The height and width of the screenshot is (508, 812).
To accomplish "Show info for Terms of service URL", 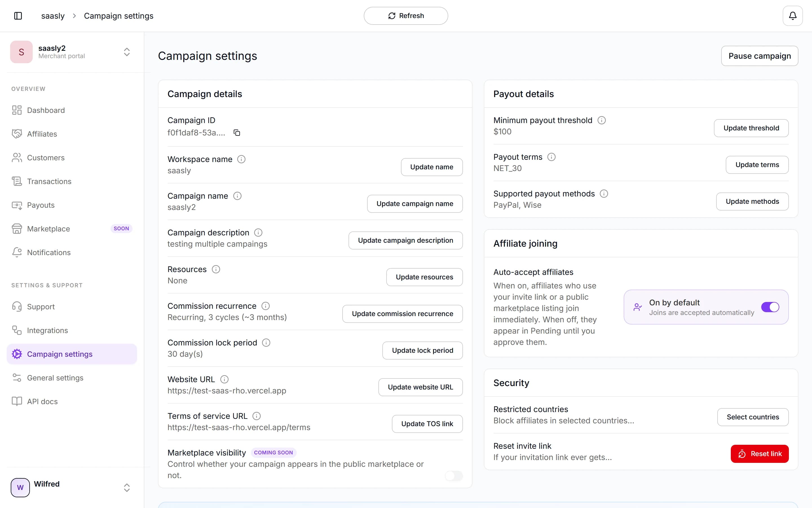I will pyautogui.click(x=257, y=416).
